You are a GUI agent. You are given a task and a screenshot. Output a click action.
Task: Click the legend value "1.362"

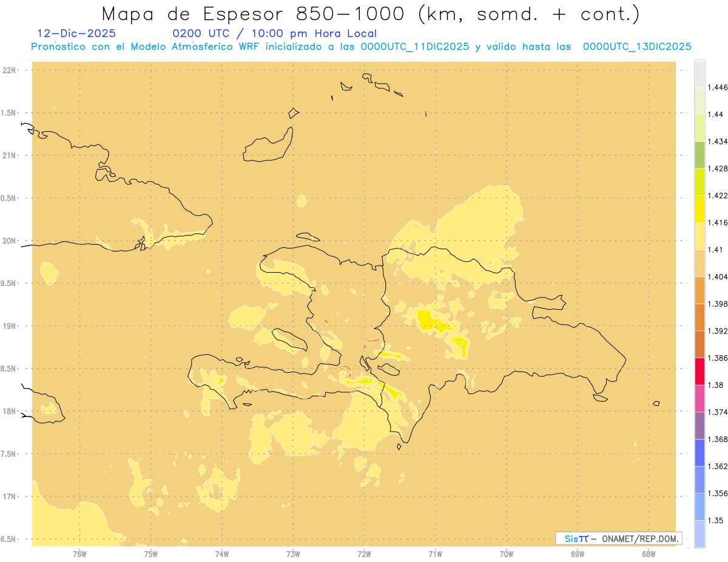718,466
